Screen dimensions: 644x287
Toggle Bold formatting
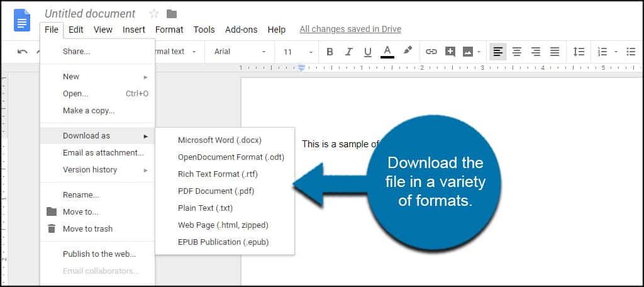pos(330,52)
